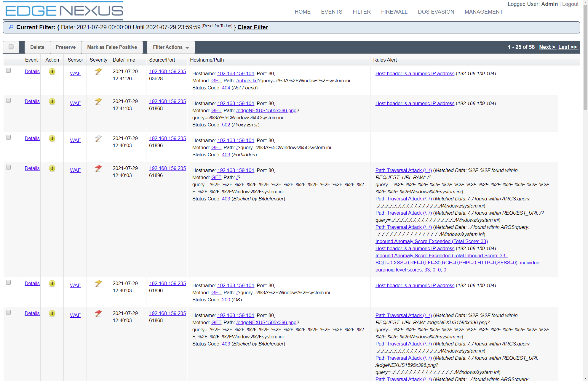
Task: Check the box for the 200 OK event
Action: coord(9,282)
